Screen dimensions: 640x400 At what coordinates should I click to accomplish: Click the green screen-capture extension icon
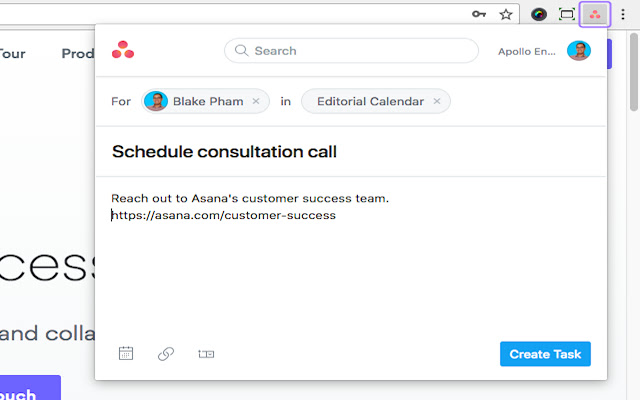567,15
